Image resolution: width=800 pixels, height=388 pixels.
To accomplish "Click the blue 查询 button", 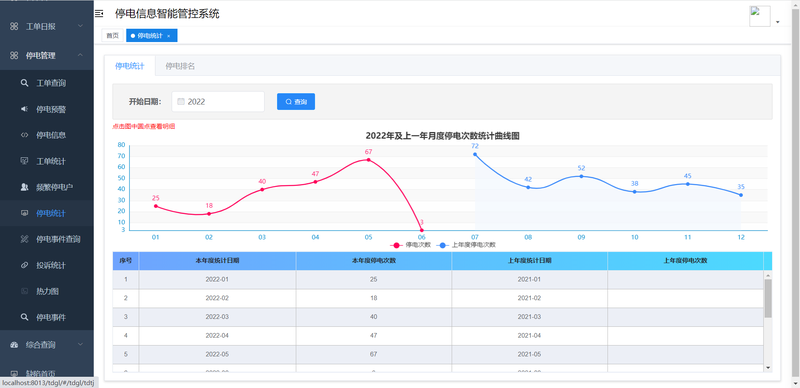I will [296, 102].
